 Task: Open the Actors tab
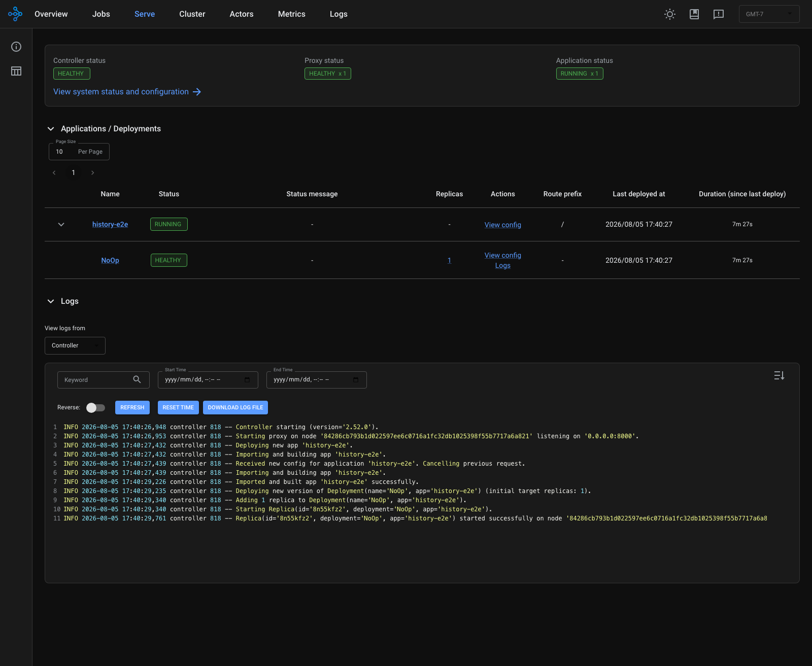[x=242, y=14]
